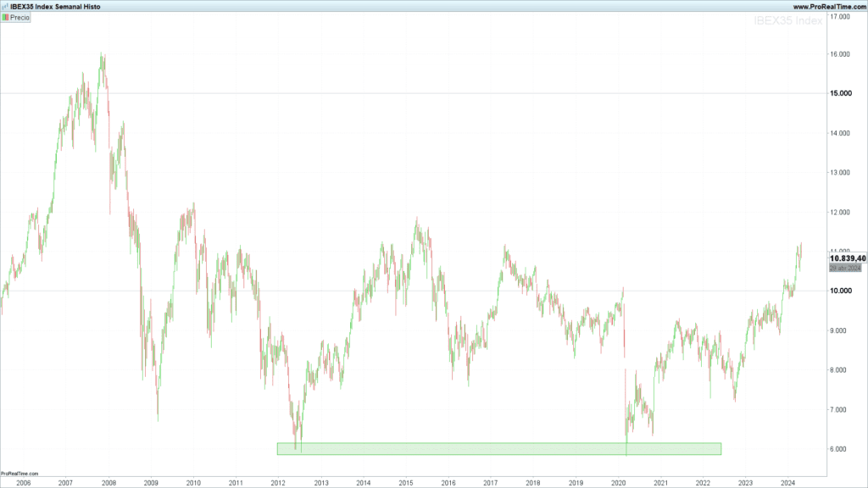This screenshot has height=488, width=868.
Task: Click the current price 10.839,40 label
Action: pos(848,258)
